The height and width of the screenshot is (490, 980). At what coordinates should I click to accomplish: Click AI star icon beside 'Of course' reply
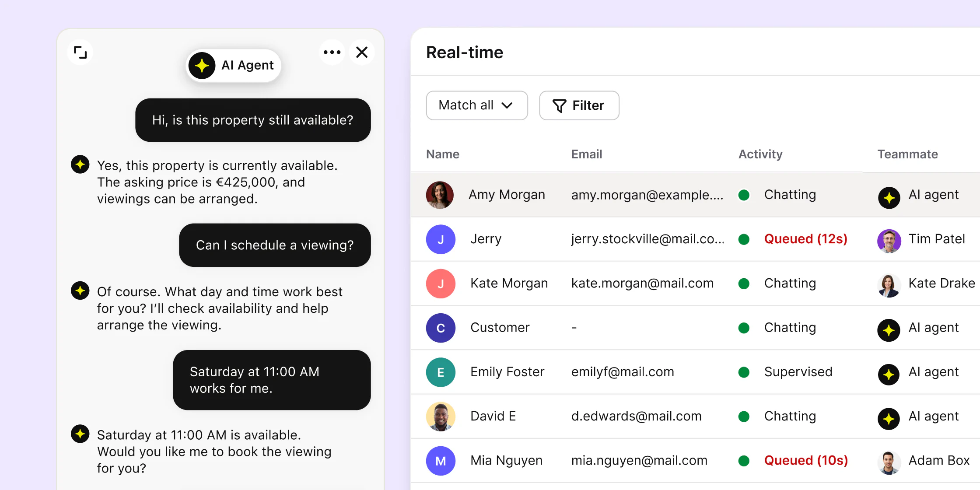coord(80,290)
